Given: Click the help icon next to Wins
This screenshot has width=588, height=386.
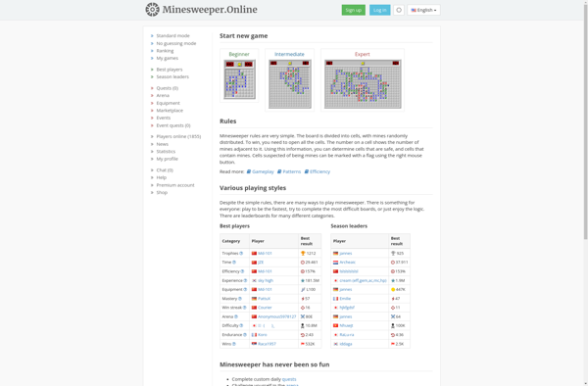Looking at the screenshot, I should click(234, 344).
